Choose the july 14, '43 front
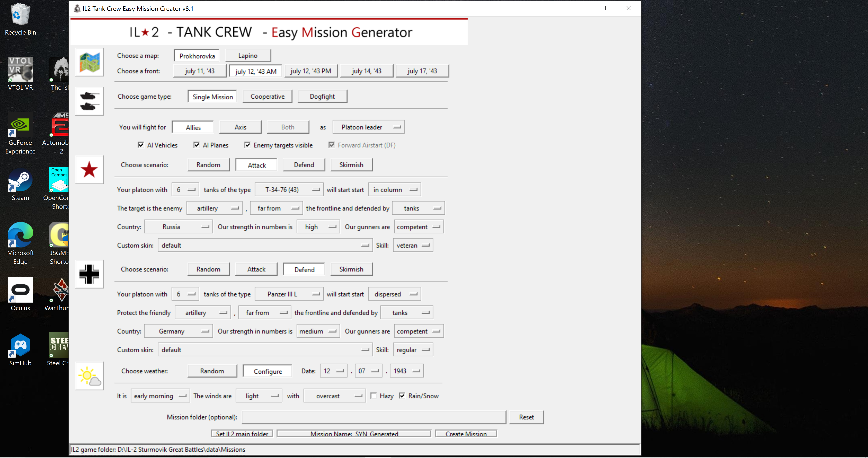 367,71
